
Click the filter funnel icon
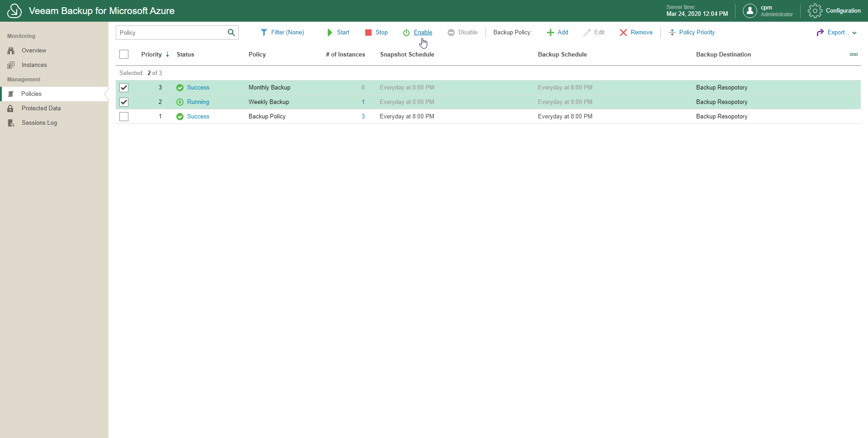(x=264, y=33)
